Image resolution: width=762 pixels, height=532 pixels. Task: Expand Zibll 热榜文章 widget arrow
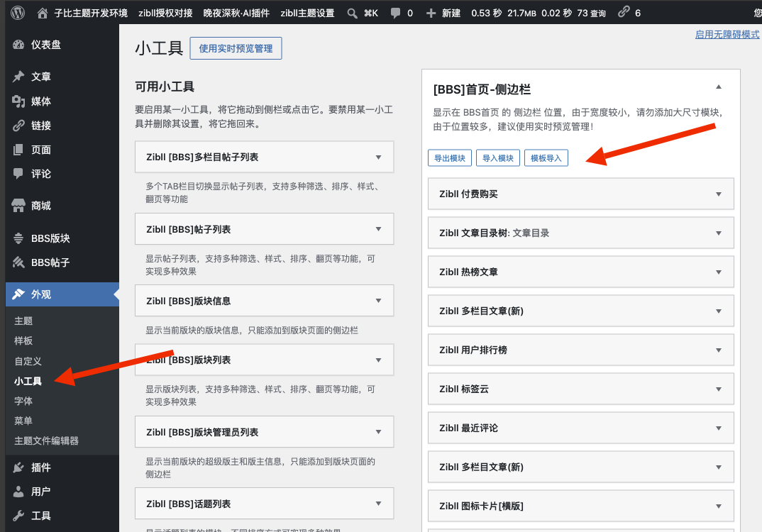[x=719, y=272]
